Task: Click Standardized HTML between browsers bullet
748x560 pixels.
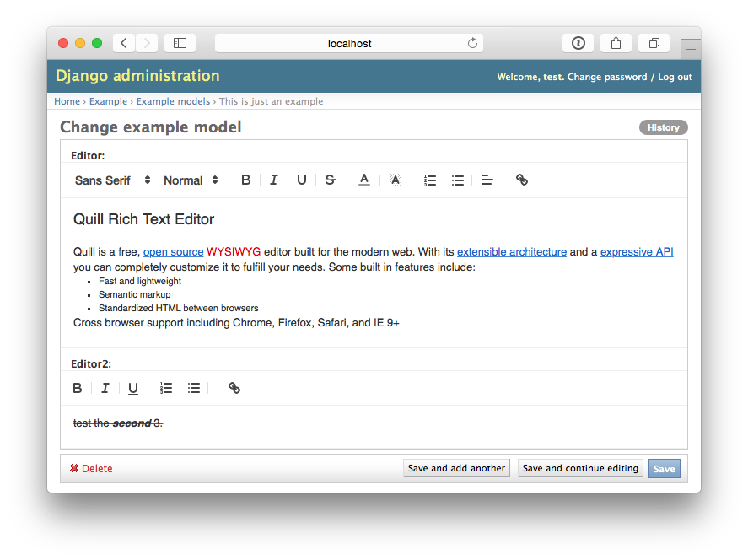Action: (x=179, y=308)
